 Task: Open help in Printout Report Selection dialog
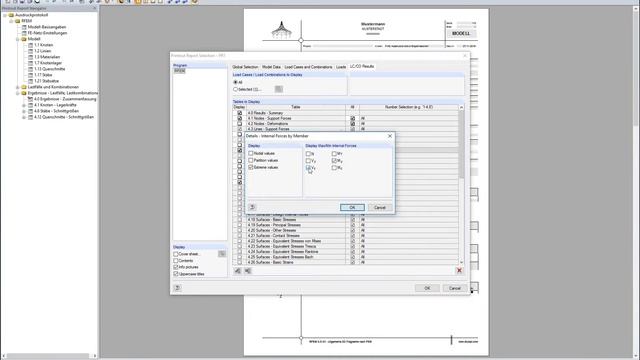(177, 288)
